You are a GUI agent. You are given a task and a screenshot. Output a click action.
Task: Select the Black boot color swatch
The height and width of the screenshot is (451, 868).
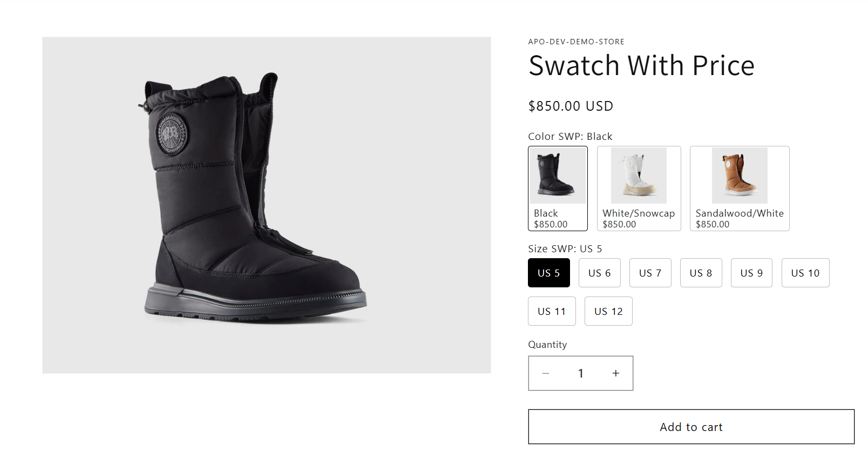coord(558,189)
